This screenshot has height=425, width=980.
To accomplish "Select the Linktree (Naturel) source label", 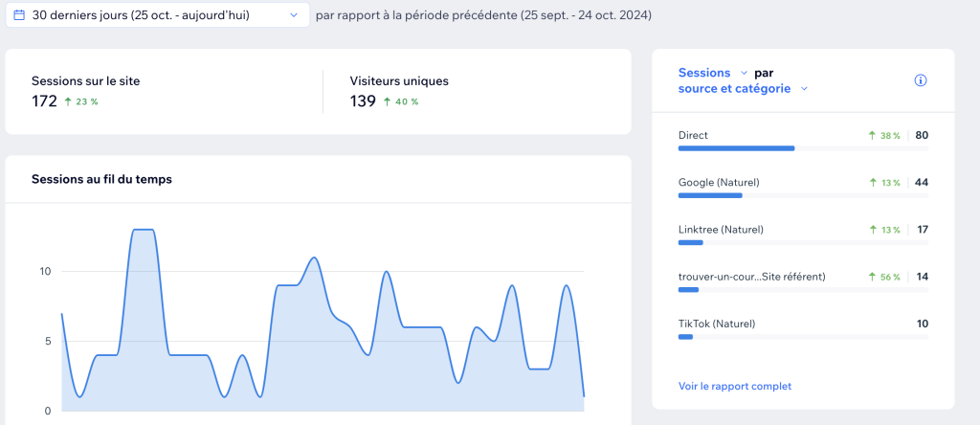I will coord(720,230).
